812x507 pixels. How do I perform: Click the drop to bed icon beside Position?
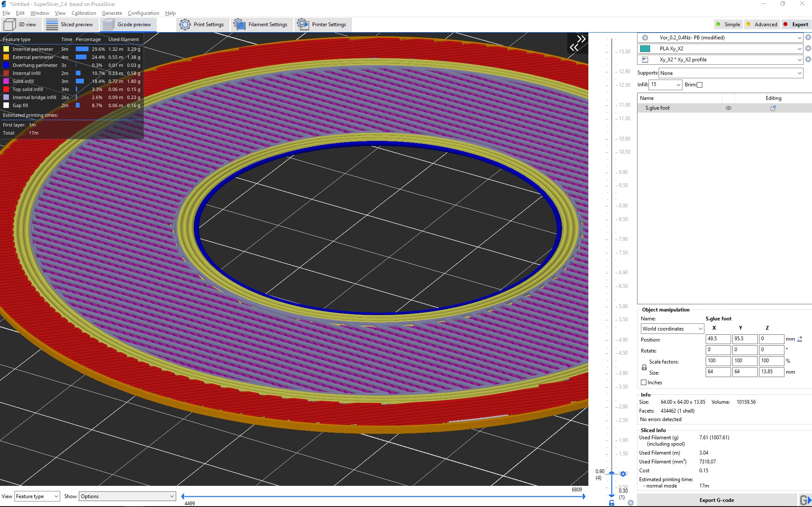coord(800,339)
